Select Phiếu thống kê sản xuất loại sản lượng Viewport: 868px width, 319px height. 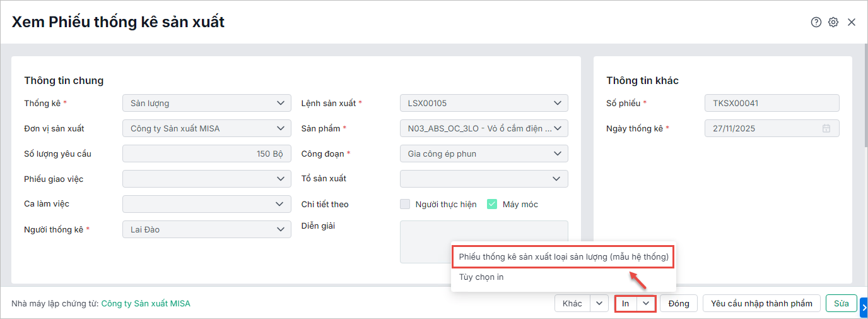coord(563,257)
